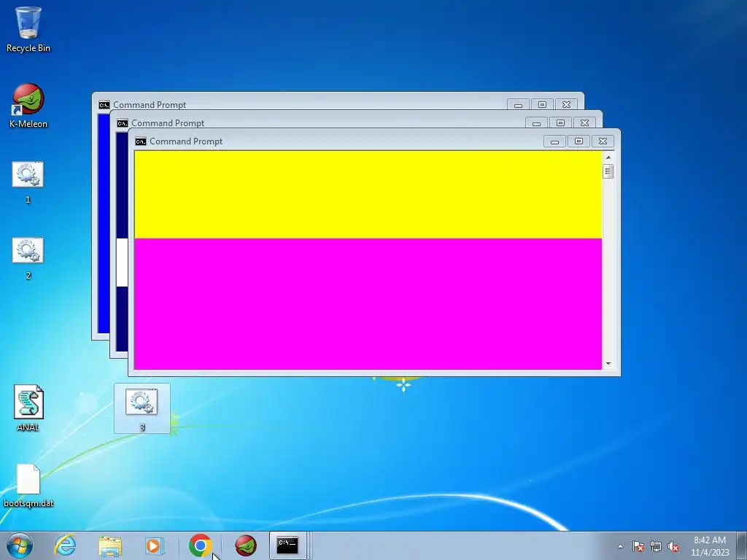Click the Show desktop strip
Image resolution: width=747 pixels, height=560 pixels.
coord(742,545)
